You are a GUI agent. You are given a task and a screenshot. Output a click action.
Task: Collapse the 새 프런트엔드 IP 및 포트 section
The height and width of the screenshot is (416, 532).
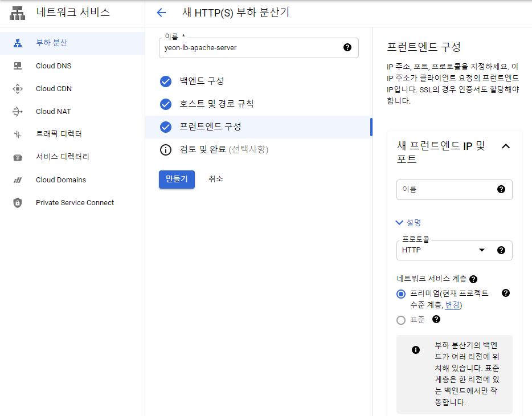pos(506,146)
